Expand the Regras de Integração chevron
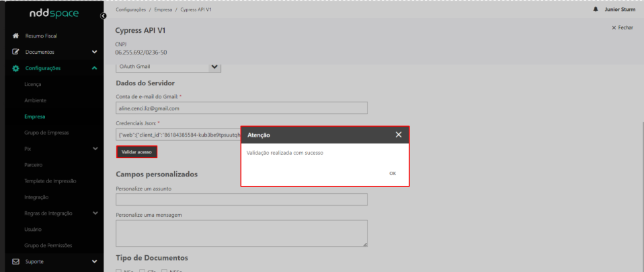 point(95,213)
